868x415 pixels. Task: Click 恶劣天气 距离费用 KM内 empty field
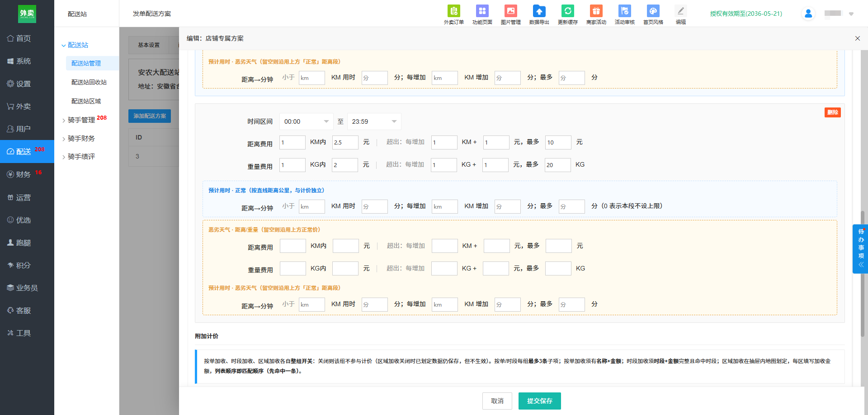[293, 246]
